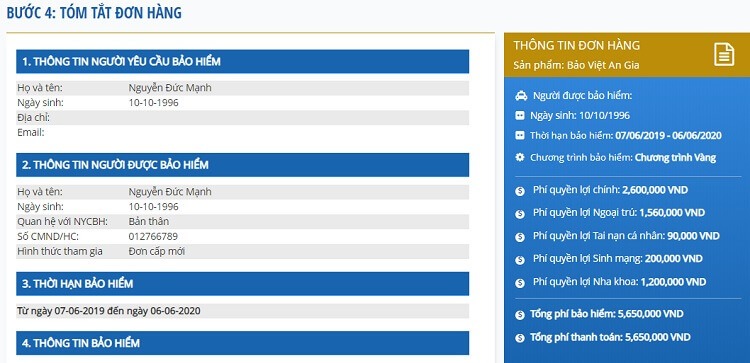Click the Bước 4: Tóm tắt đơn hàng heading
Viewport: 750px width, 363px height.
click(x=94, y=12)
